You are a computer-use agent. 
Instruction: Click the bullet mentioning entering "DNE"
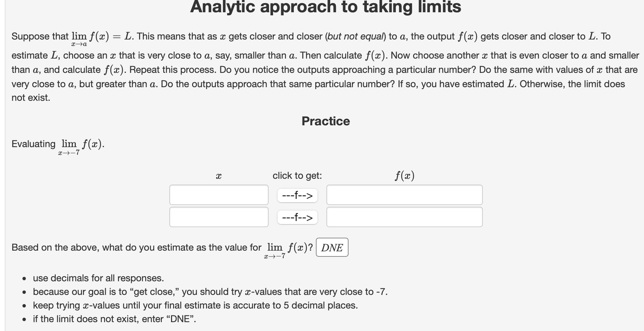point(114,319)
